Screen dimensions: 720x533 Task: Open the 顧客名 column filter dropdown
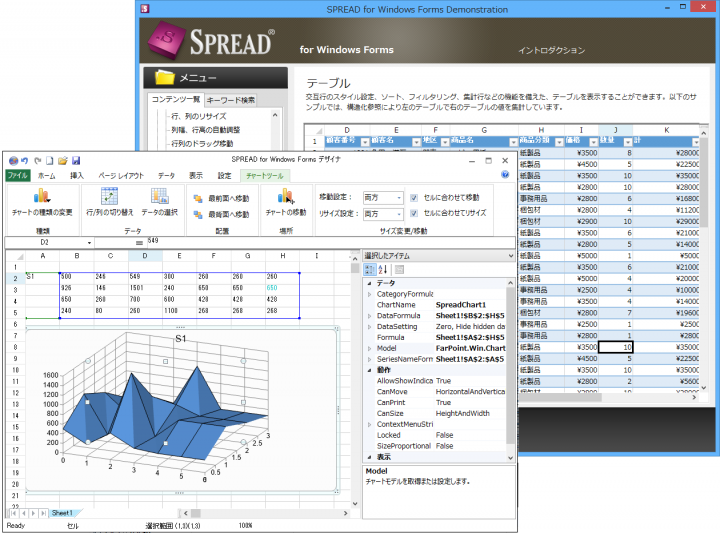click(x=416, y=142)
